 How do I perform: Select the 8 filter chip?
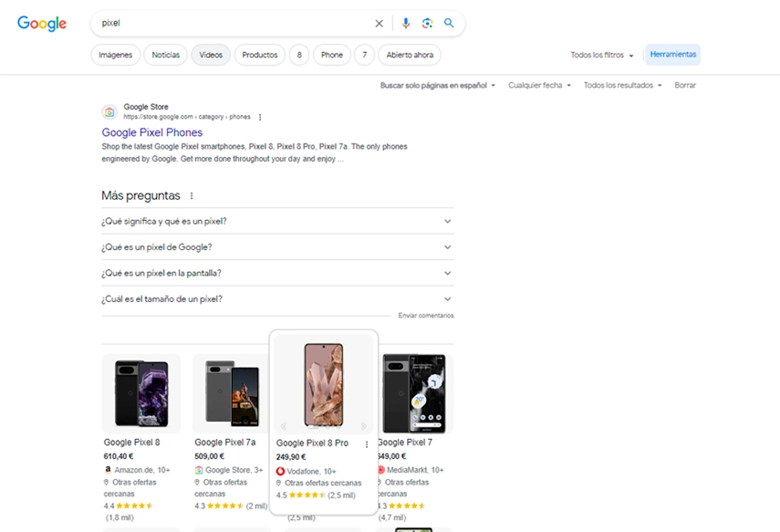[x=299, y=55]
